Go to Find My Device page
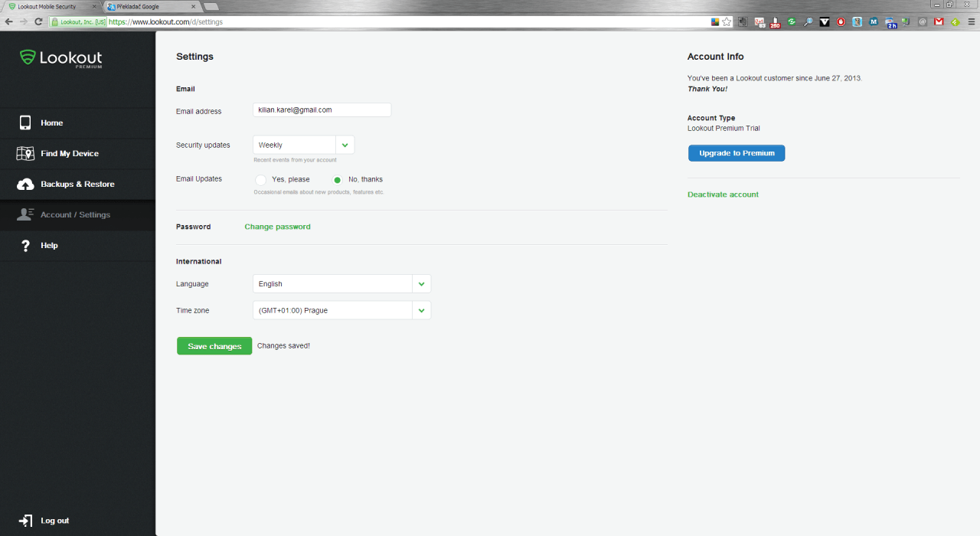Image resolution: width=980 pixels, height=536 pixels. (x=77, y=153)
